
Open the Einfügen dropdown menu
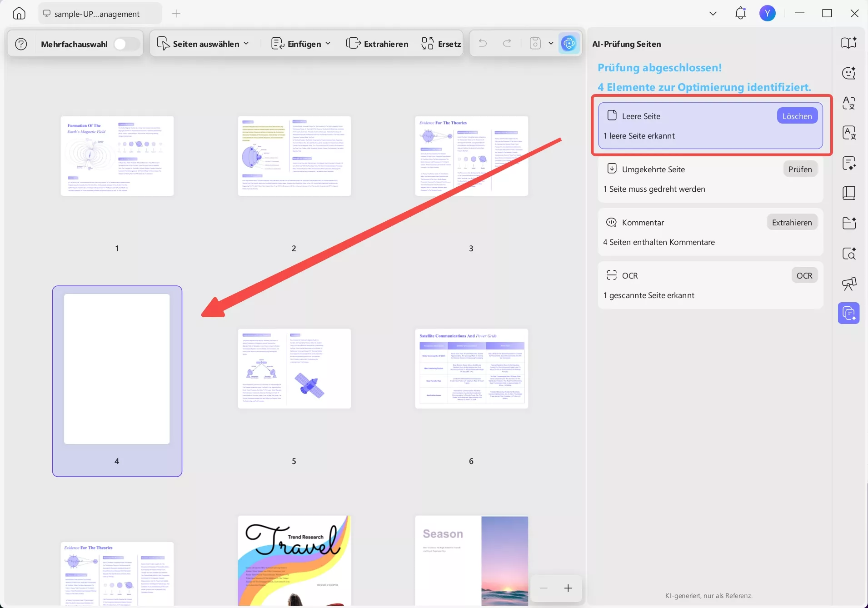click(x=301, y=44)
